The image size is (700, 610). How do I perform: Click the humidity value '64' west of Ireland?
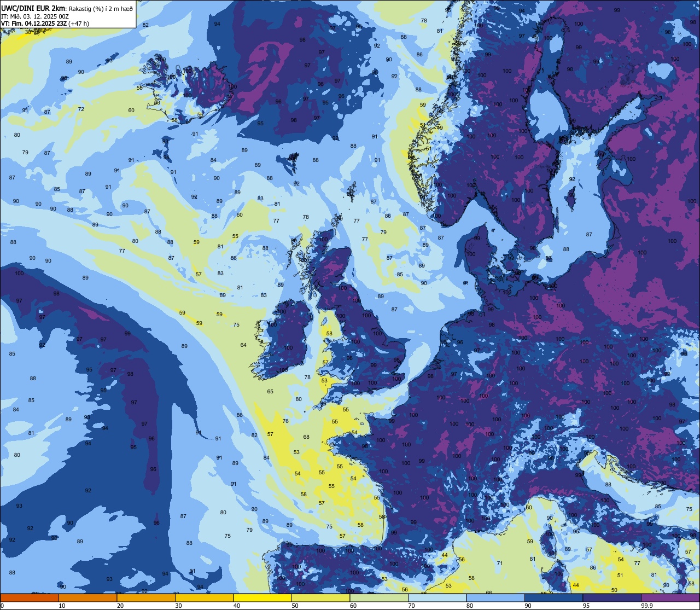[x=243, y=345]
